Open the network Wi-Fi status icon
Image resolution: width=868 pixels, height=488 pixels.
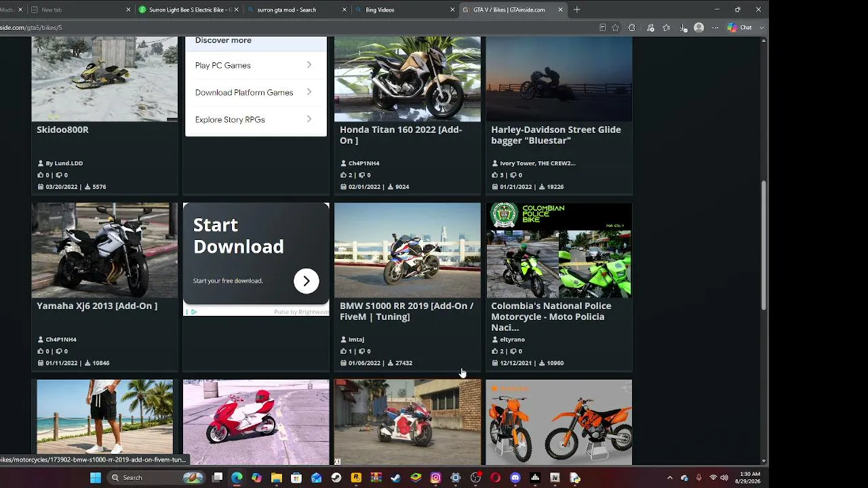pyautogui.click(x=713, y=478)
